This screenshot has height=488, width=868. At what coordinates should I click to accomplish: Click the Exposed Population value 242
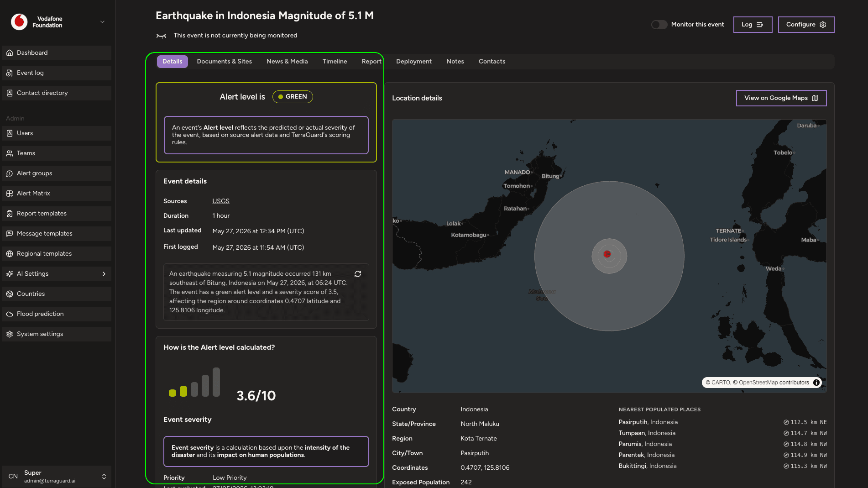pyautogui.click(x=466, y=483)
